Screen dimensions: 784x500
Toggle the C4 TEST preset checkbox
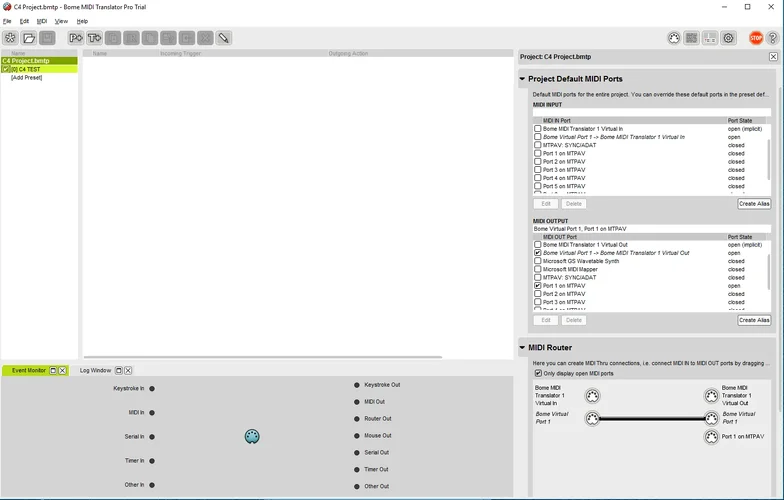point(6,69)
